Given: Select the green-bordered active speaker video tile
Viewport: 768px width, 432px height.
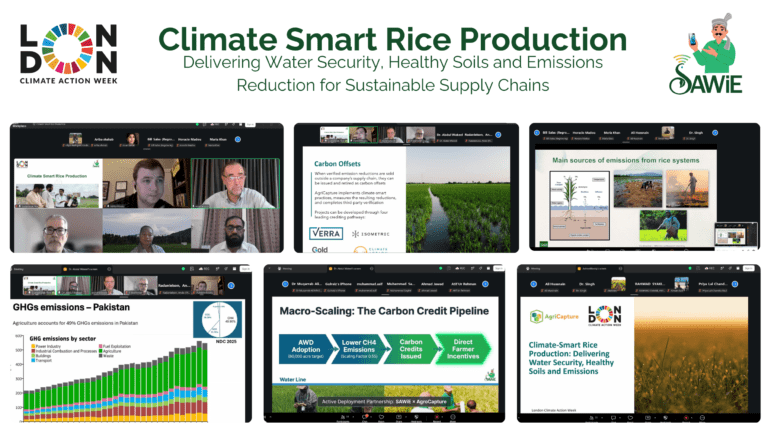Looking at the screenshot, I should point(235,183).
